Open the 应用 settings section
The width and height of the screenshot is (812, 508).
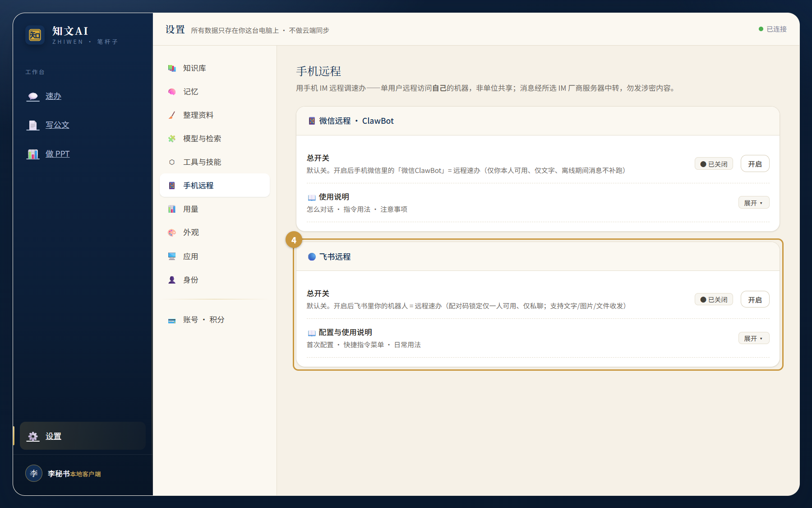[x=215, y=256]
